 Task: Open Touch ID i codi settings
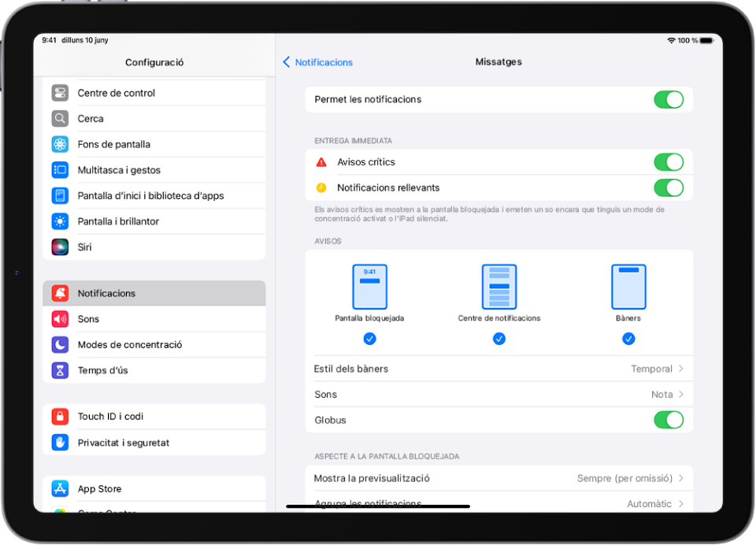(x=154, y=416)
